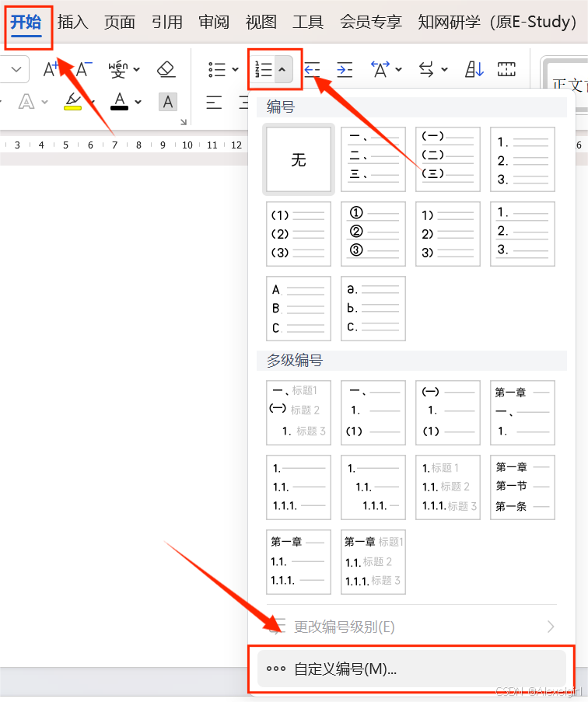Screen dimensions: 588x702
Task: Expand the bullet list dropdown arrow
Action: 235,69
